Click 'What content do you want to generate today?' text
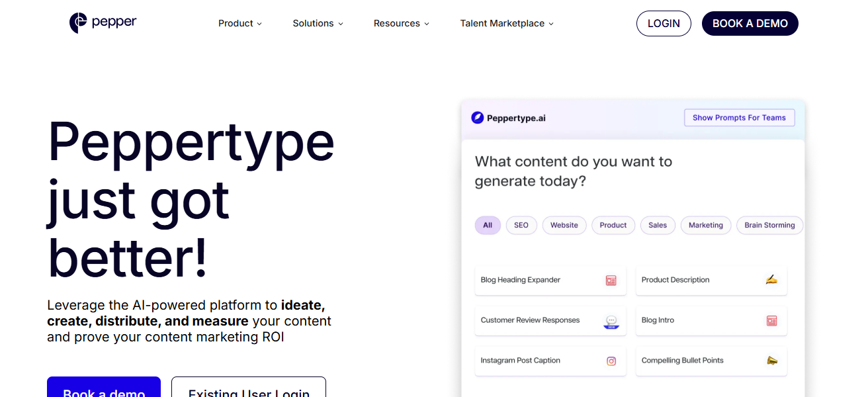Screen dimensions: 868x397 tap(574, 171)
